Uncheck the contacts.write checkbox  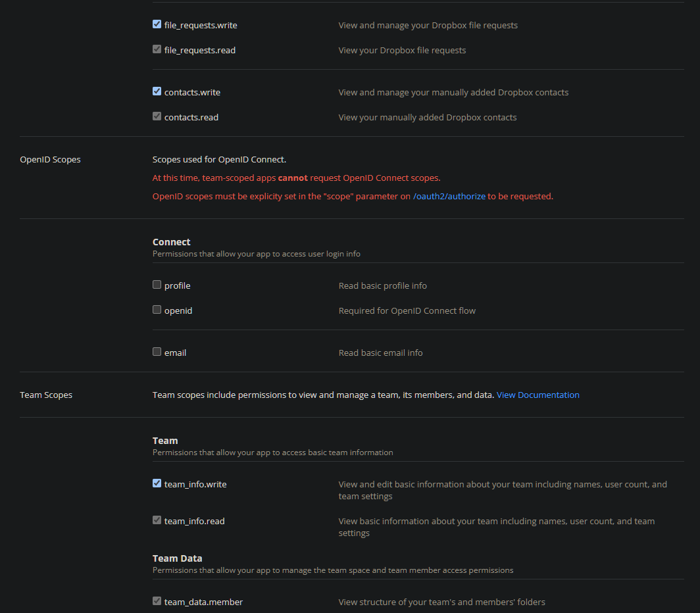[157, 91]
